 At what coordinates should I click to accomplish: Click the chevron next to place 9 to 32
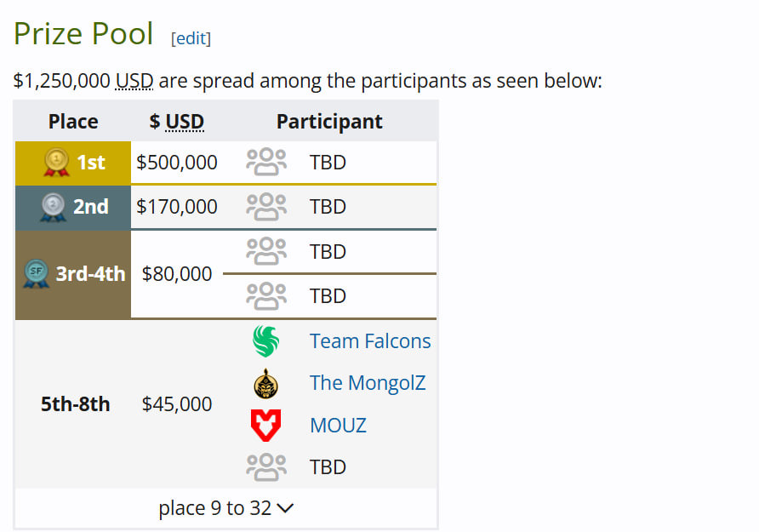click(286, 508)
